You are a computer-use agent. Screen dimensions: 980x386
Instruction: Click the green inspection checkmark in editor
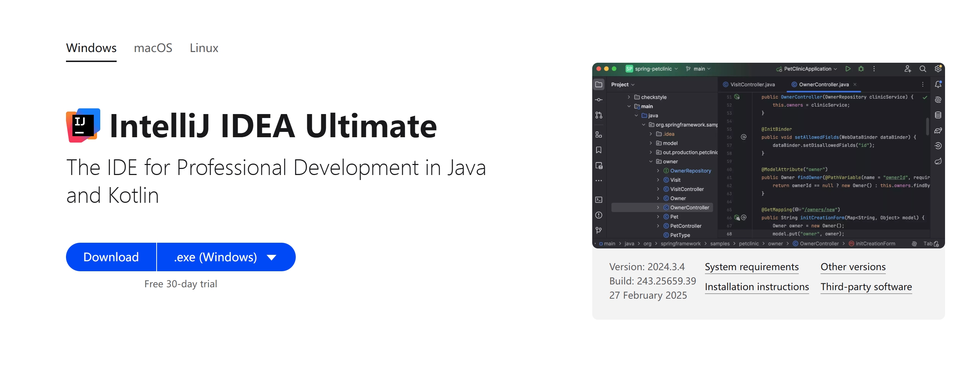tap(925, 98)
